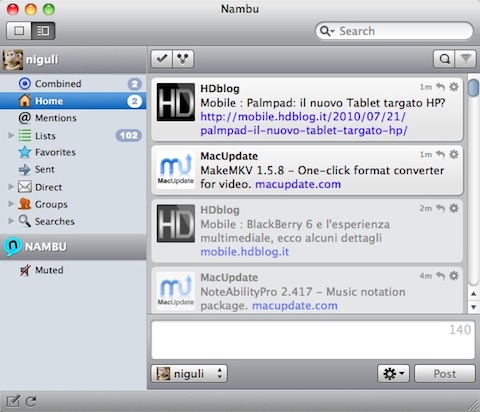Open Groups in sidebar

point(73,204)
